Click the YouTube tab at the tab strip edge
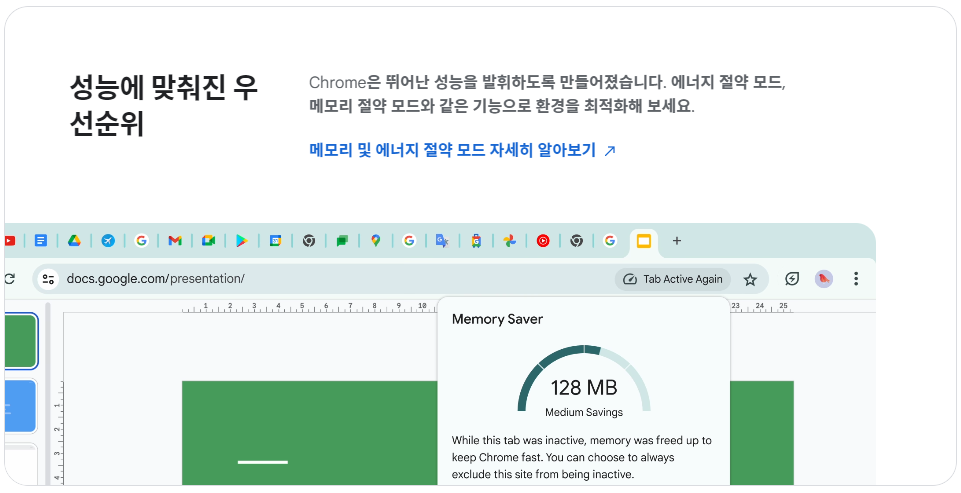Image resolution: width=961 pixels, height=493 pixels. [9, 241]
